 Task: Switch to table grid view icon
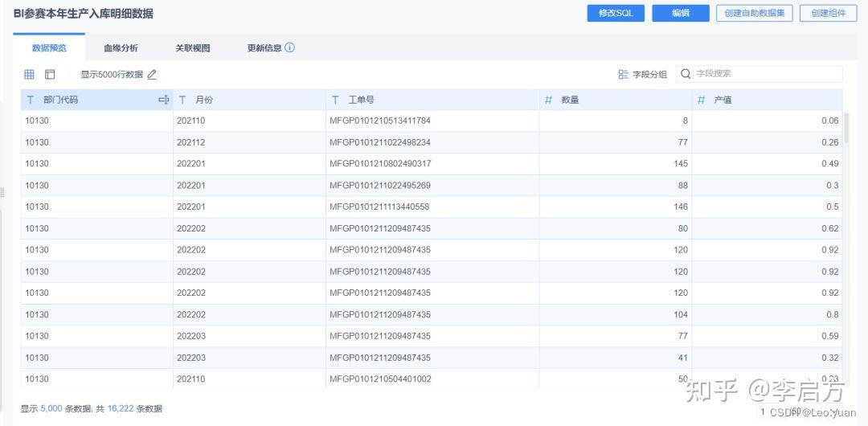[x=30, y=74]
